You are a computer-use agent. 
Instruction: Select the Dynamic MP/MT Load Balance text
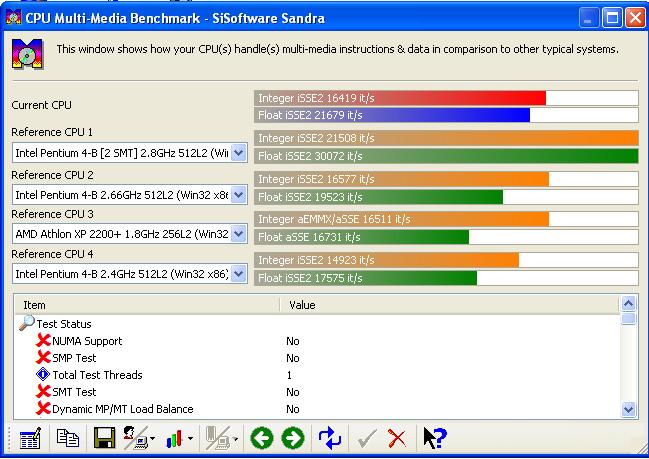coord(123,409)
